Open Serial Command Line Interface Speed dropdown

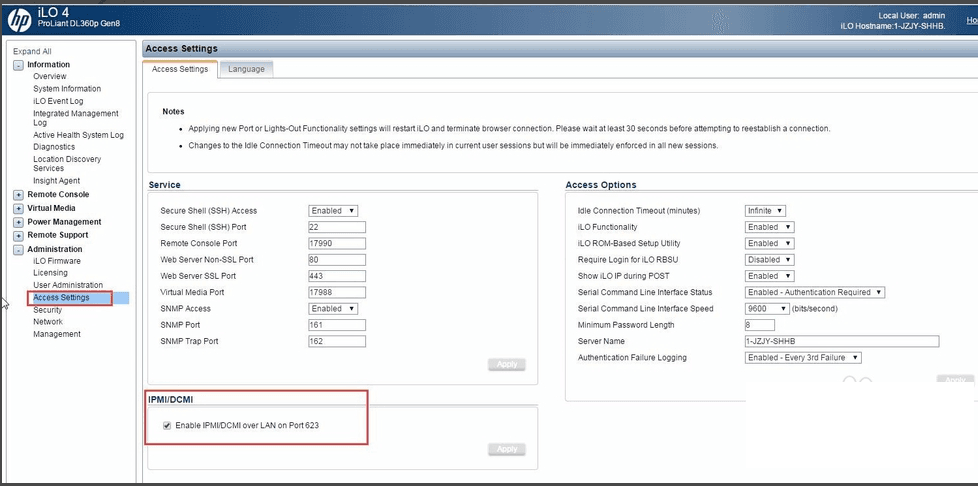(x=767, y=309)
